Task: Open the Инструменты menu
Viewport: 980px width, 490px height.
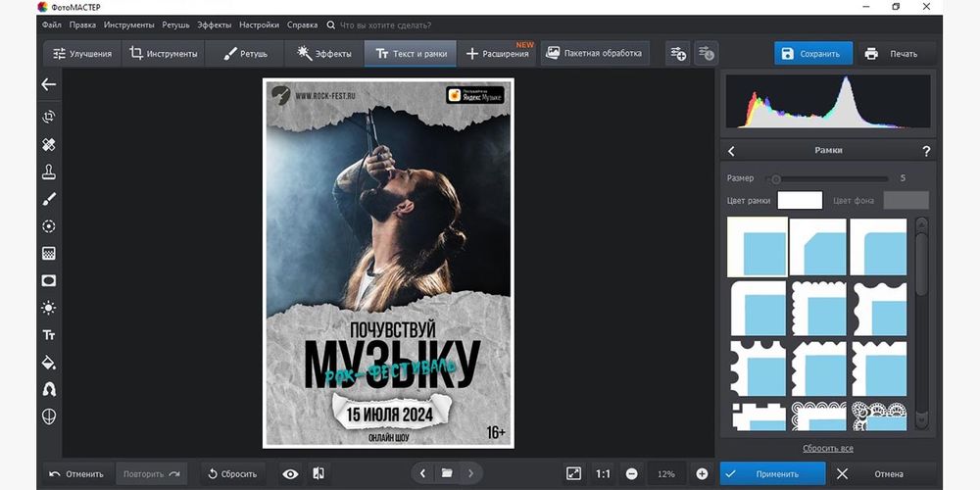Action: click(128, 25)
